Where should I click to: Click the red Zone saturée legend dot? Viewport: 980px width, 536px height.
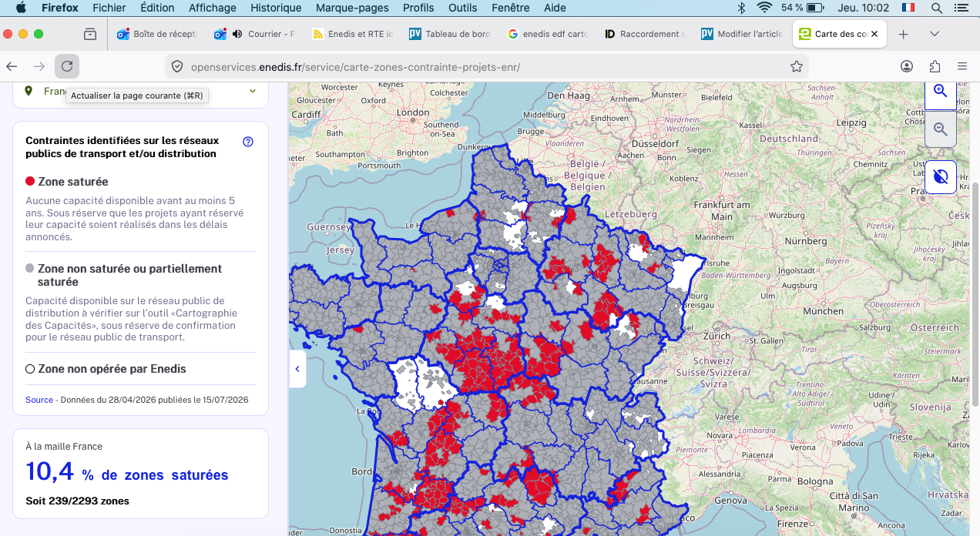pyautogui.click(x=30, y=182)
